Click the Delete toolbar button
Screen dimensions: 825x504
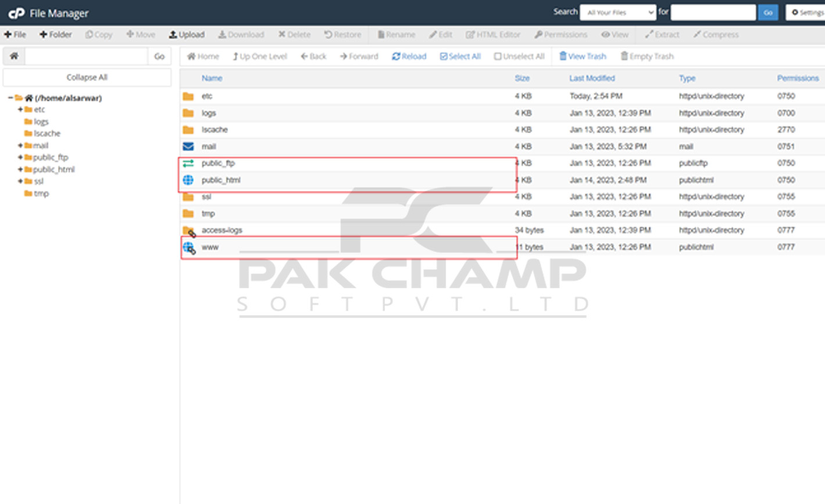tap(294, 35)
